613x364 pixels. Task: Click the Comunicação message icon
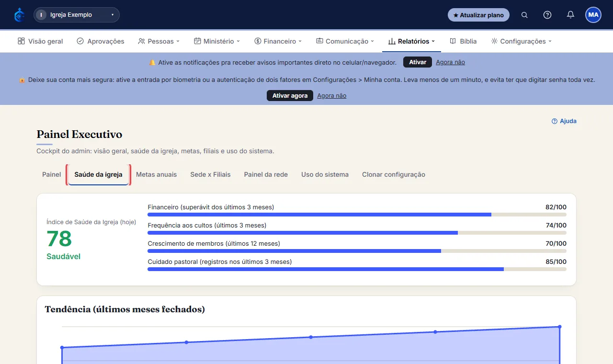(319, 41)
